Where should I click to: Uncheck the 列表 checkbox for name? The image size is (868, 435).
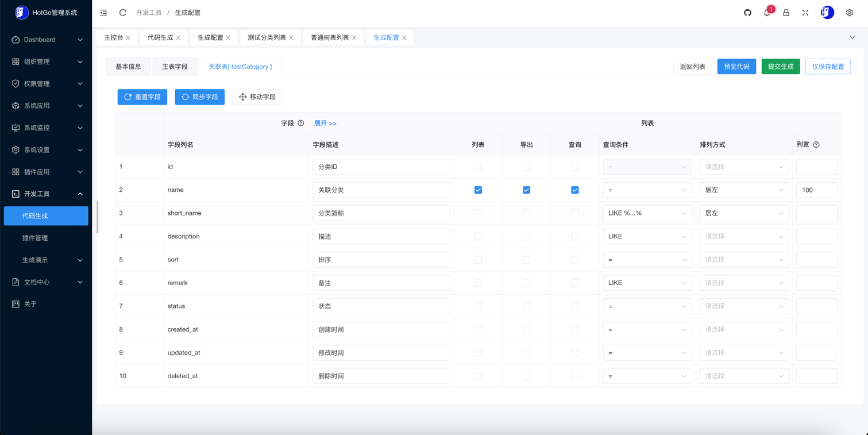coord(478,190)
